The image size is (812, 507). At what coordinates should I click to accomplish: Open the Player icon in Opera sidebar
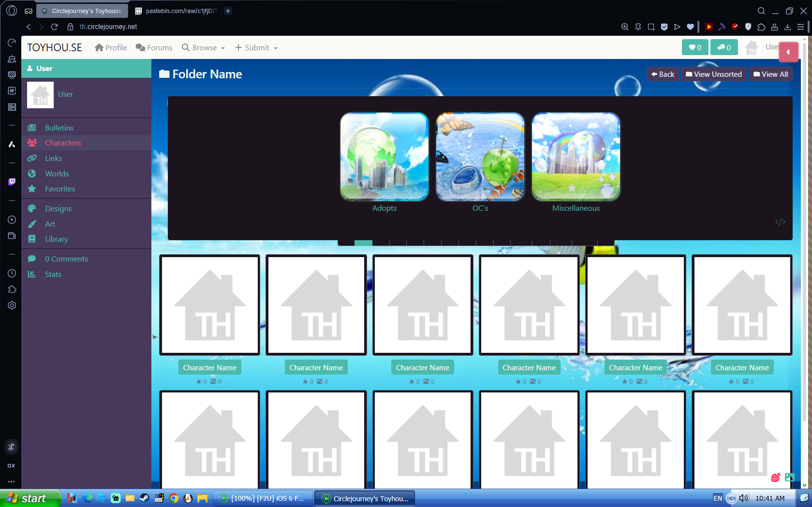pyautogui.click(x=12, y=220)
